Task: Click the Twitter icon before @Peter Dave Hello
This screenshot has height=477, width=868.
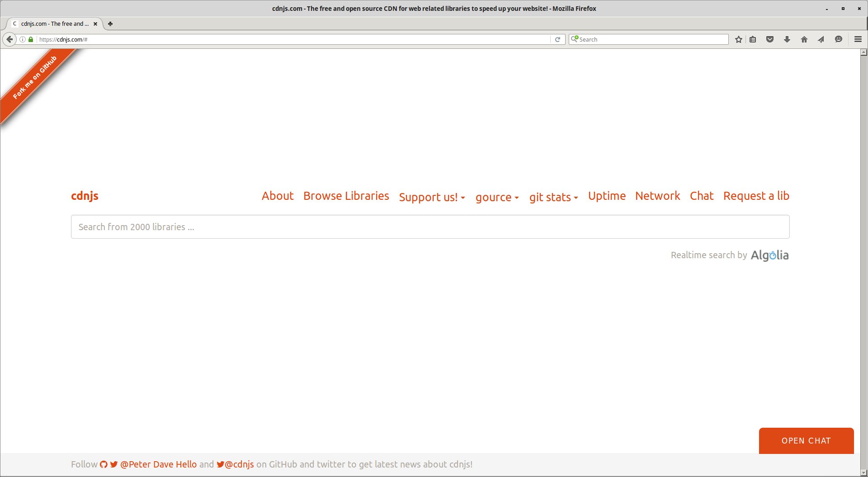Action: (114, 464)
